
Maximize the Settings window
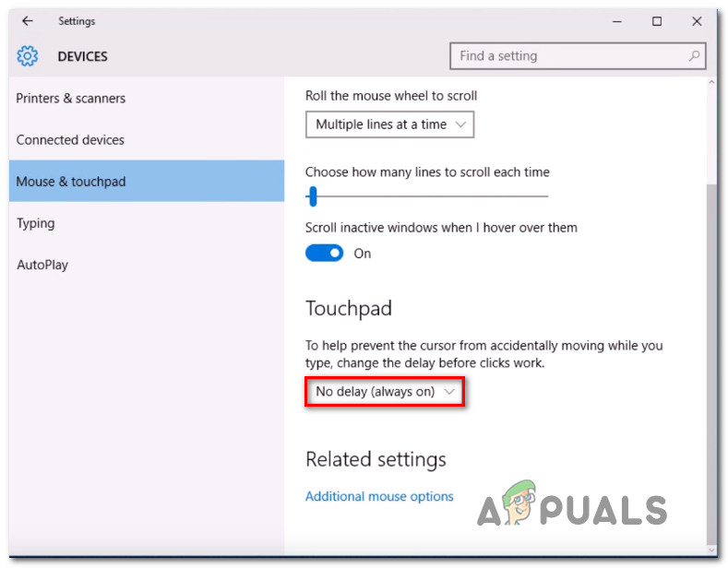pyautogui.click(x=657, y=21)
